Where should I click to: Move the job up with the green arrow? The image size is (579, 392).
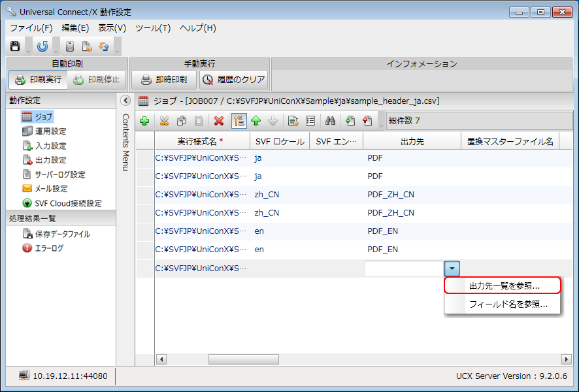(256, 121)
